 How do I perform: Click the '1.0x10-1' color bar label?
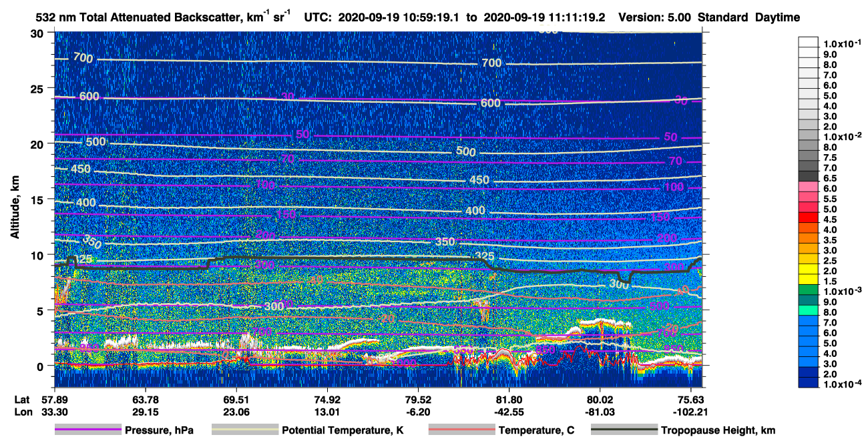(x=843, y=43)
